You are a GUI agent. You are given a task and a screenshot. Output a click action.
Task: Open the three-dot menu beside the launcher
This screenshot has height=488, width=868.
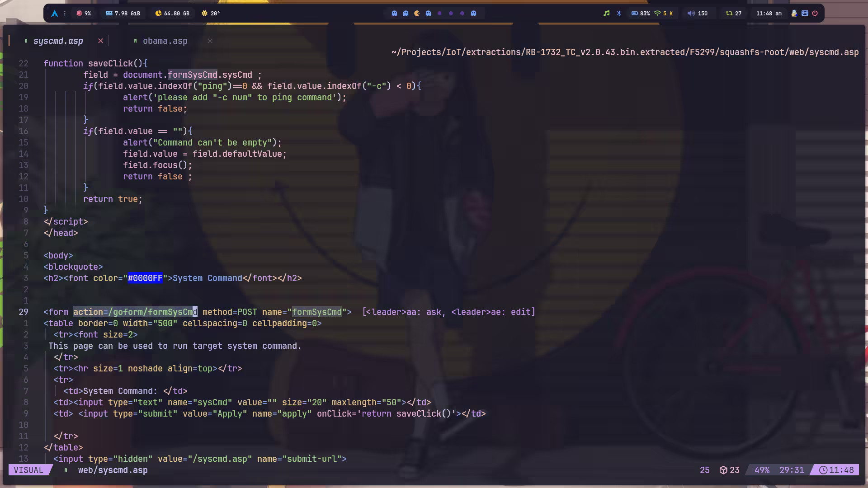(x=65, y=14)
